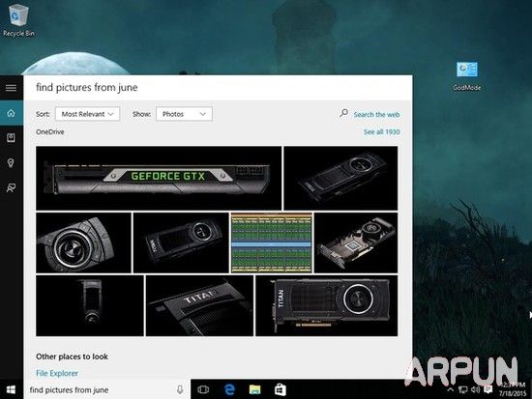Click the search magnifier icon beside Search the web
This screenshot has height=399, width=532.
(x=343, y=113)
